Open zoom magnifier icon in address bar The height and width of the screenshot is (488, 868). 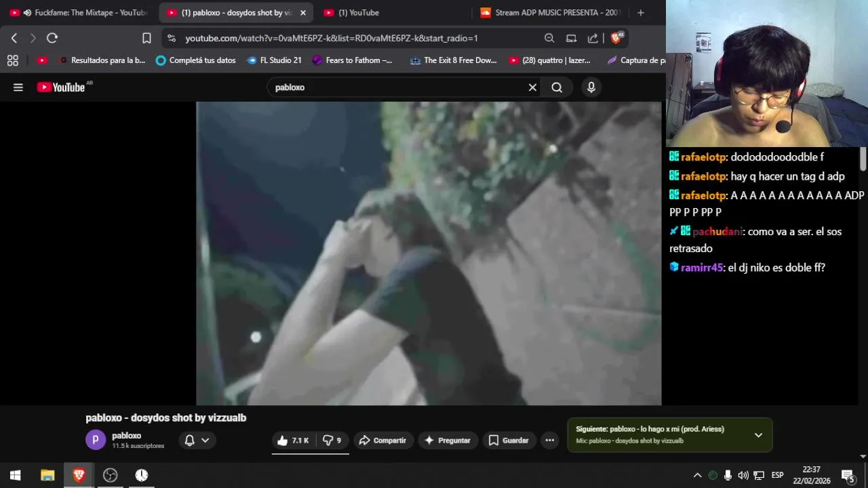549,38
